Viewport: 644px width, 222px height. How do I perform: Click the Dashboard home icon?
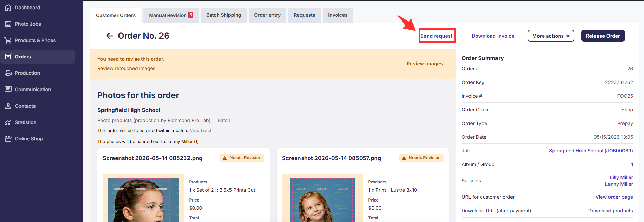pos(8,8)
